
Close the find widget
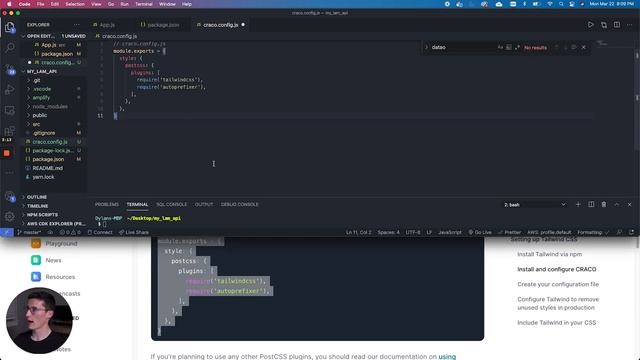tap(584, 47)
